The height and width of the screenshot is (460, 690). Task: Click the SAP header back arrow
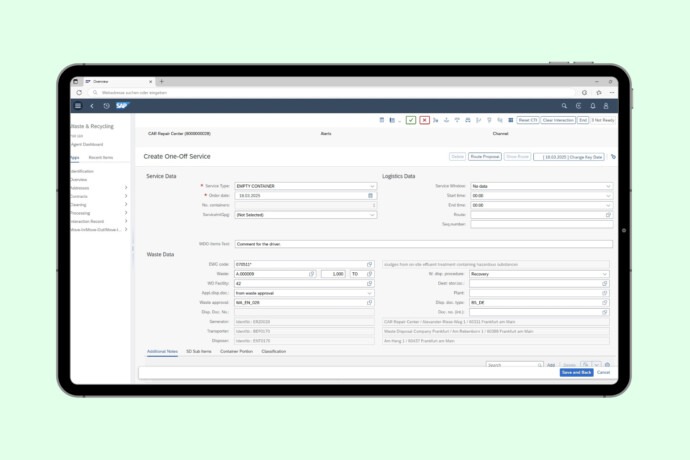pyautogui.click(x=92, y=105)
